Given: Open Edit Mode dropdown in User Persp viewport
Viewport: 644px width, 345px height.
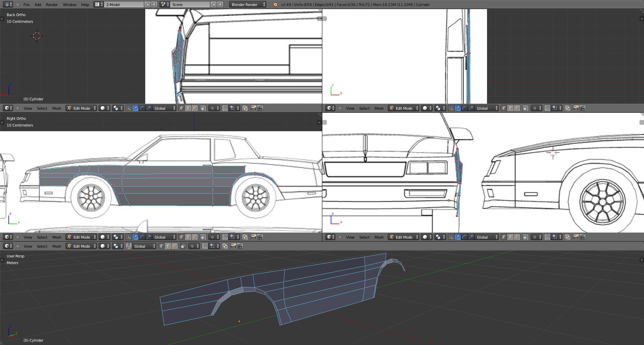Looking at the screenshot, I should (81, 246).
